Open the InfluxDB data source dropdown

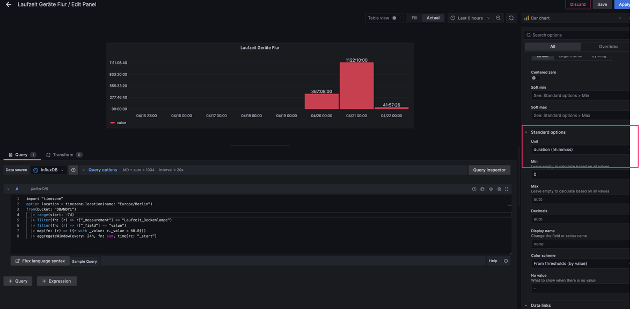49,170
